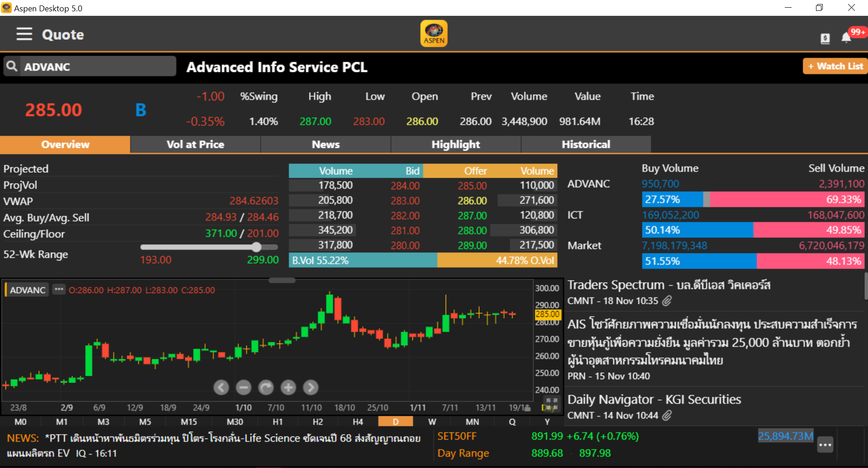Open attachment of Traders Spectrum news
Viewport: 868px width, 468px height.
(x=667, y=301)
